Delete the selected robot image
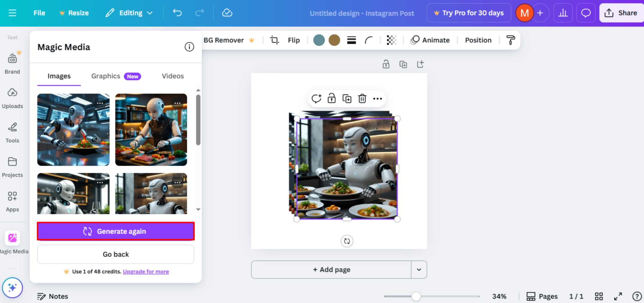This screenshot has height=303, width=644. pos(362,99)
